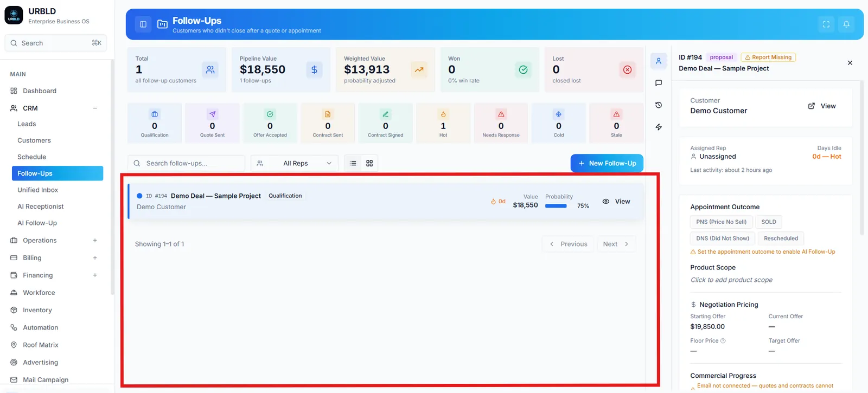Click the Report Missing badge
Viewport: 868px width, 393px height.
click(x=768, y=57)
